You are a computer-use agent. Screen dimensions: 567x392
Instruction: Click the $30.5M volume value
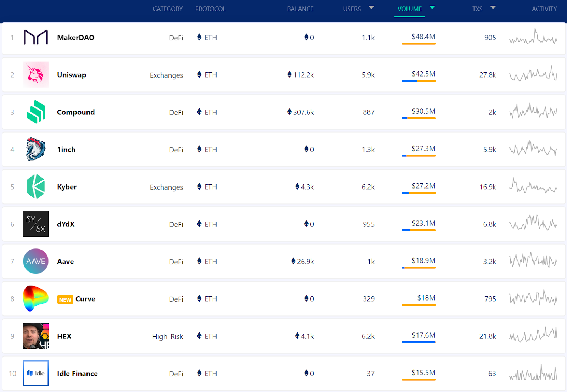pos(423,111)
